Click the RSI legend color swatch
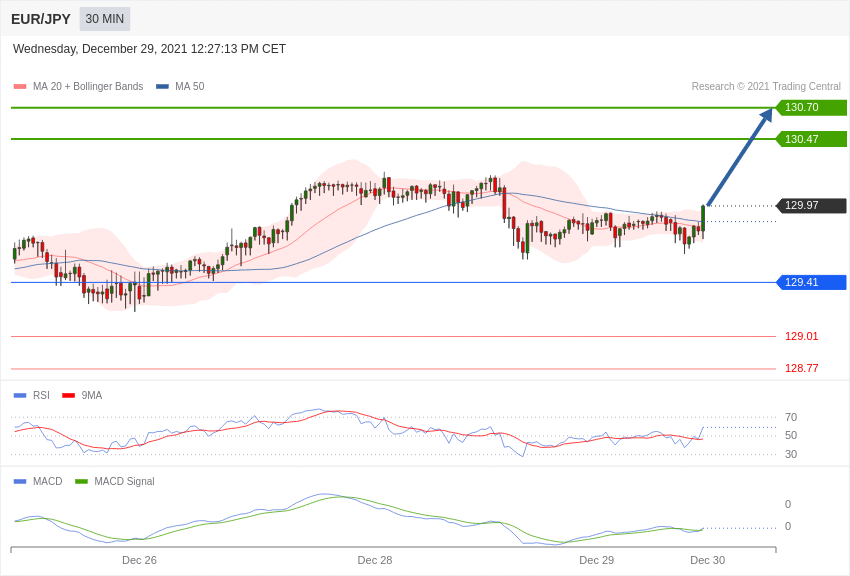Image resolution: width=850 pixels, height=576 pixels. [20, 396]
